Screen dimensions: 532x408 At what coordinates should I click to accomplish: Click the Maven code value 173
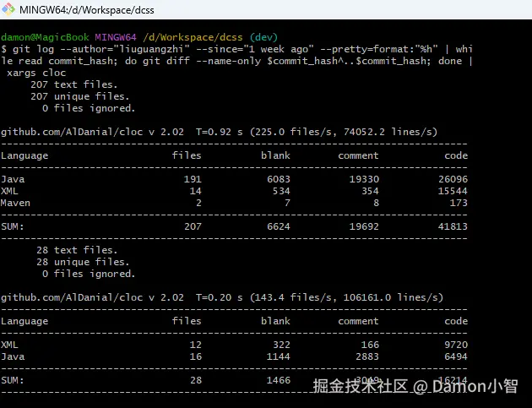click(x=459, y=203)
